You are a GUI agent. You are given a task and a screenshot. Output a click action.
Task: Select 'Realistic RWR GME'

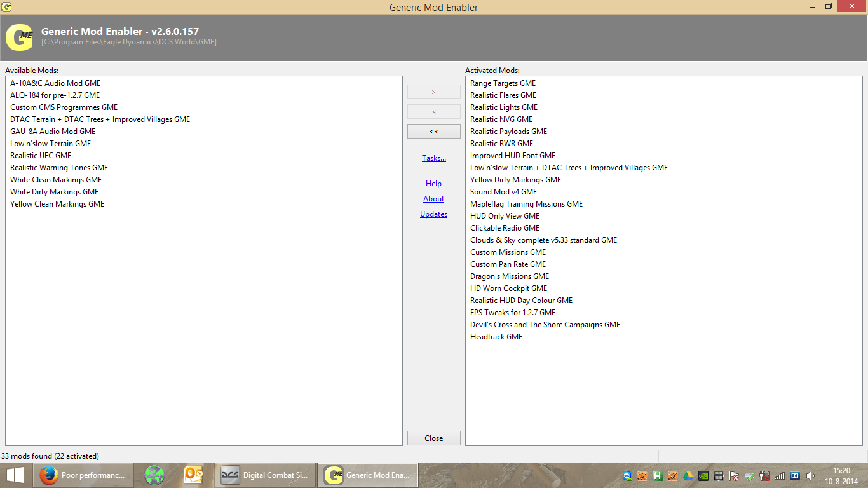click(501, 144)
